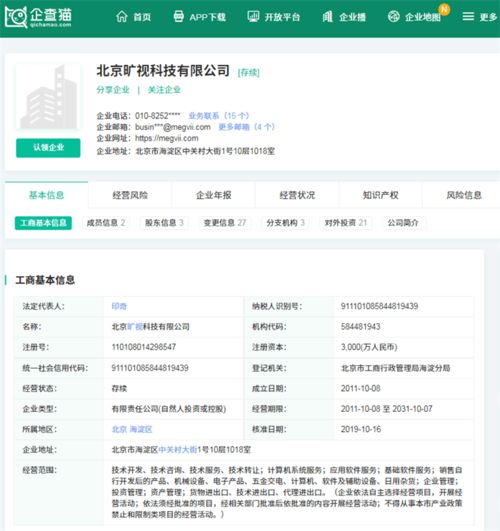The image size is (500, 531).
Task: Open 业务联系 (15个) link
Action: coord(219,116)
